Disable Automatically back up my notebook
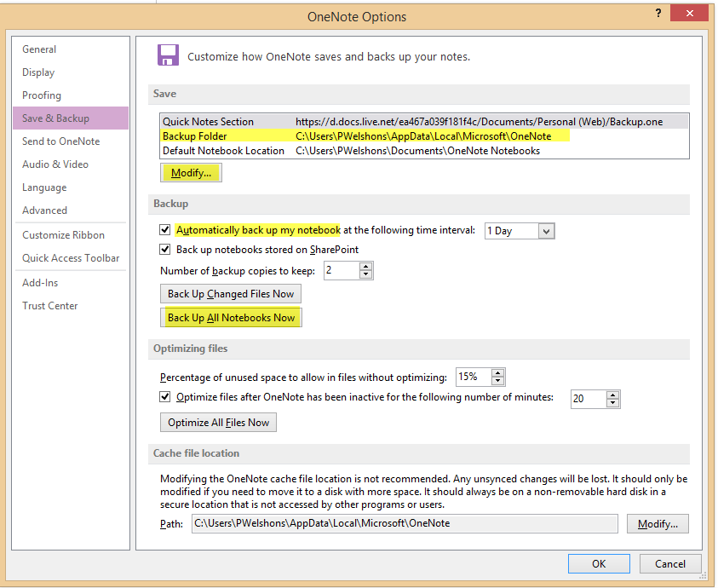 (x=164, y=230)
